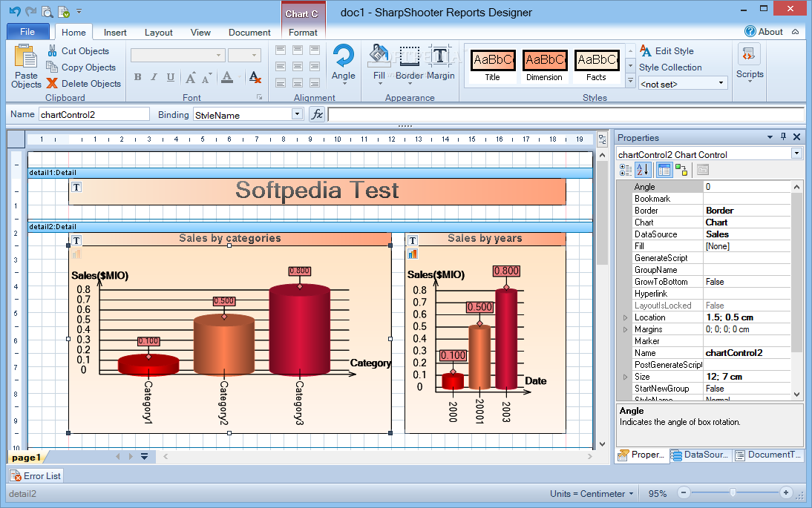Screen dimensions: 812x508
Task: Expand the Location property row
Action: pyautogui.click(x=625, y=317)
